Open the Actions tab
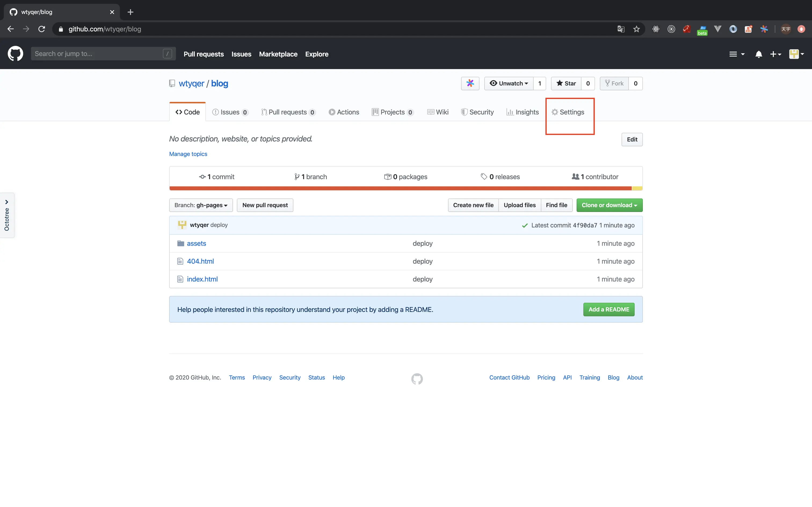Screen dimensions: 812x507 click(344, 112)
